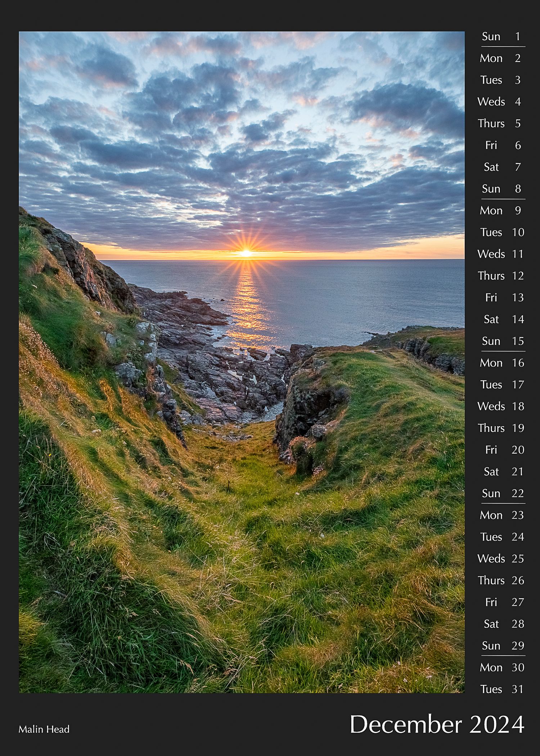
Task: Select the date row 'Thurs 12'
Action: 501,276
